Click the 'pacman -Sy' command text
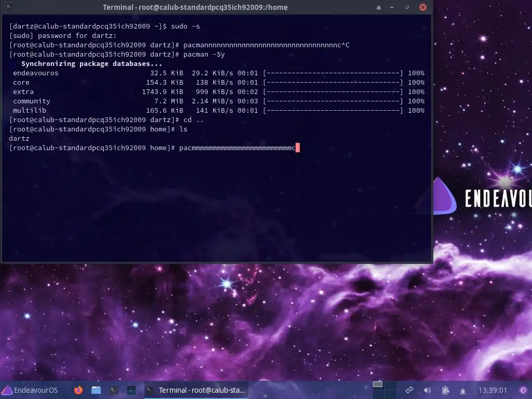 pos(204,54)
